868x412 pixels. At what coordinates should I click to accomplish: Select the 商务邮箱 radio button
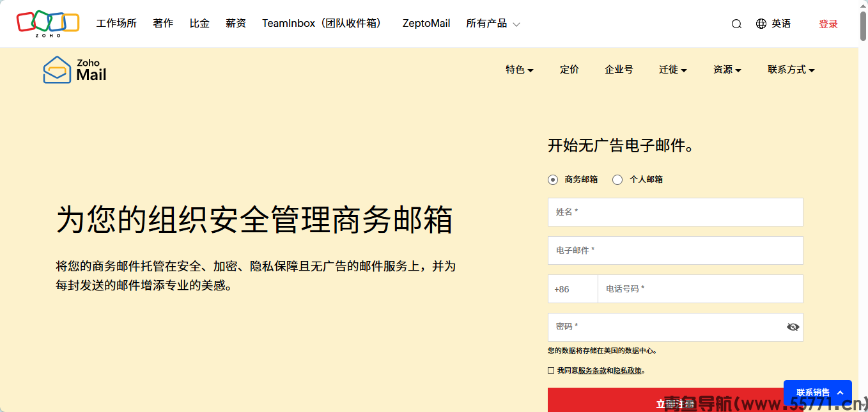[553, 180]
